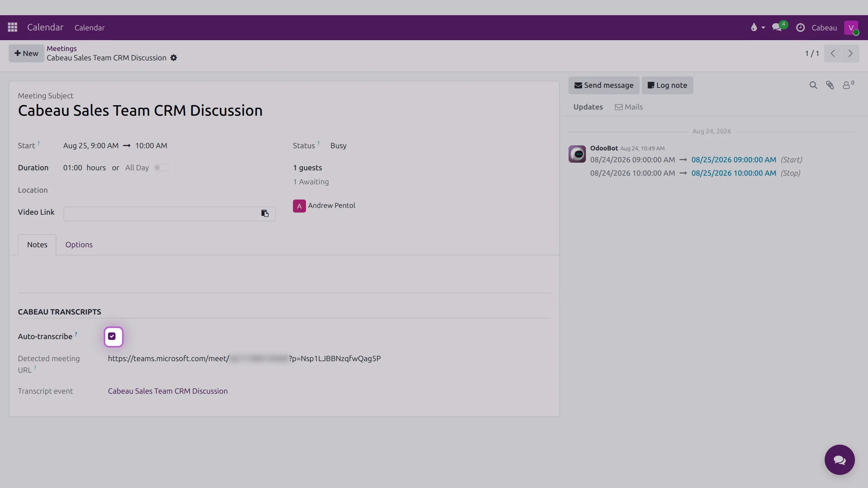Open the conversations icon with badge 4

pyautogui.click(x=778, y=27)
